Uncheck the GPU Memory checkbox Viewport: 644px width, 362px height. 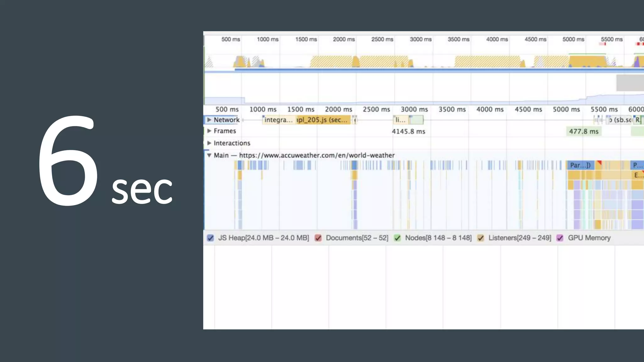[560, 238]
